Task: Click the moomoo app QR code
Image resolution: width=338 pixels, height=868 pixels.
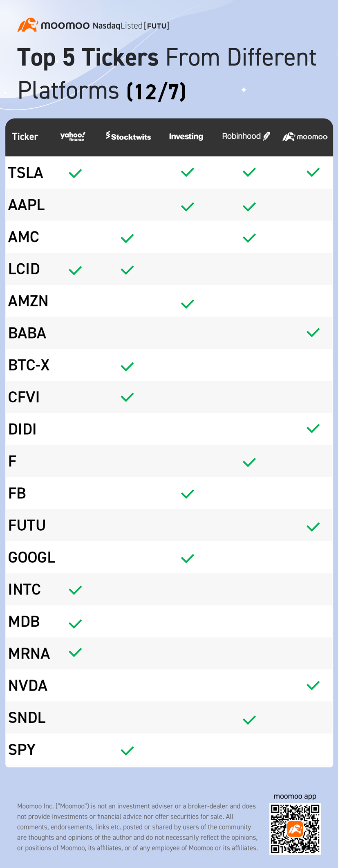Action: click(295, 828)
